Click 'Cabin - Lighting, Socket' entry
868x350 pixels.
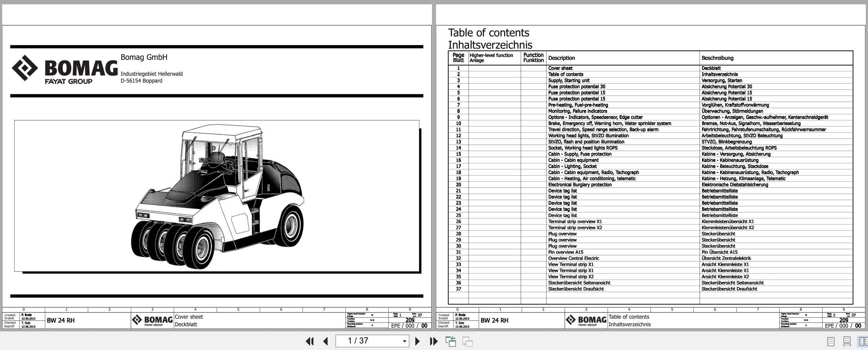[572, 166]
